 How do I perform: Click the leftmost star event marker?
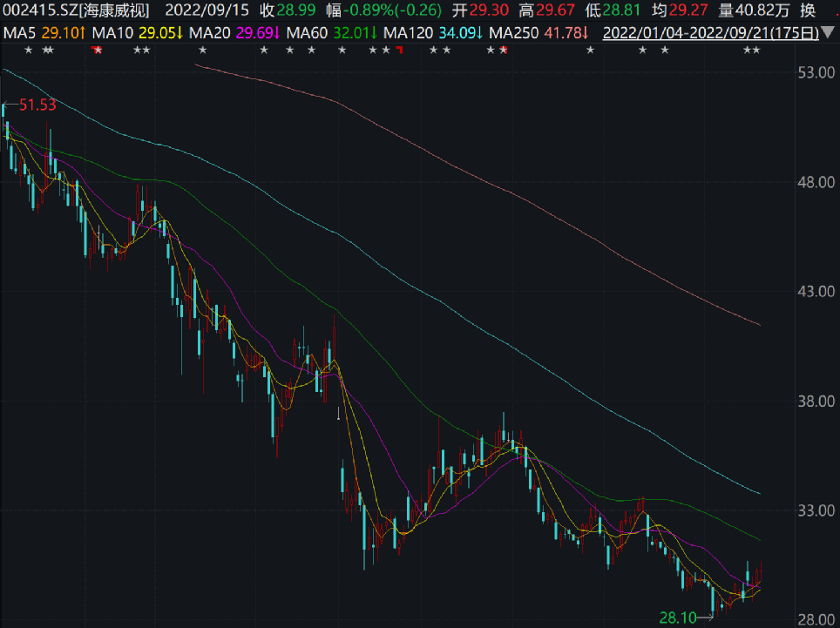coord(28,51)
